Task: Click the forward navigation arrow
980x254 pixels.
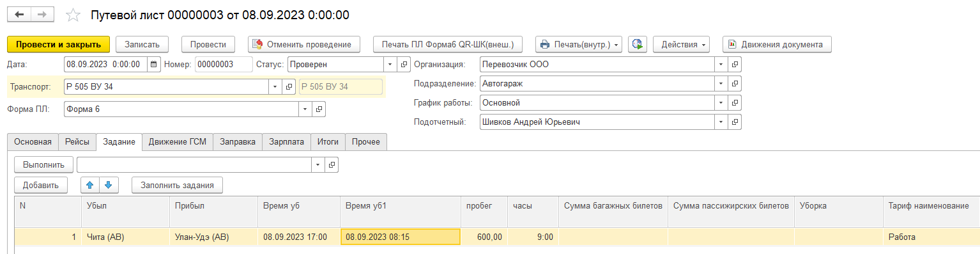Action: pos(42,14)
